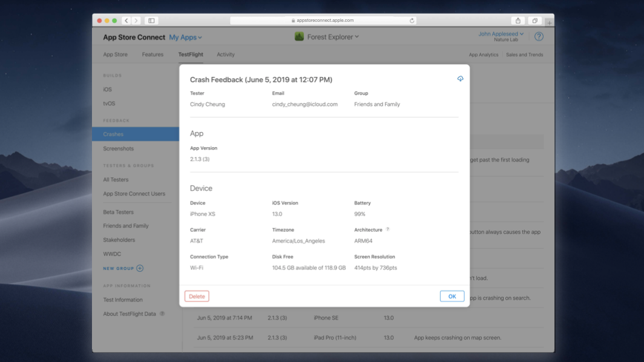Select the iPad Pro (11-inch) crash row
Image resolution: width=644 pixels, height=362 pixels.
tap(369, 338)
